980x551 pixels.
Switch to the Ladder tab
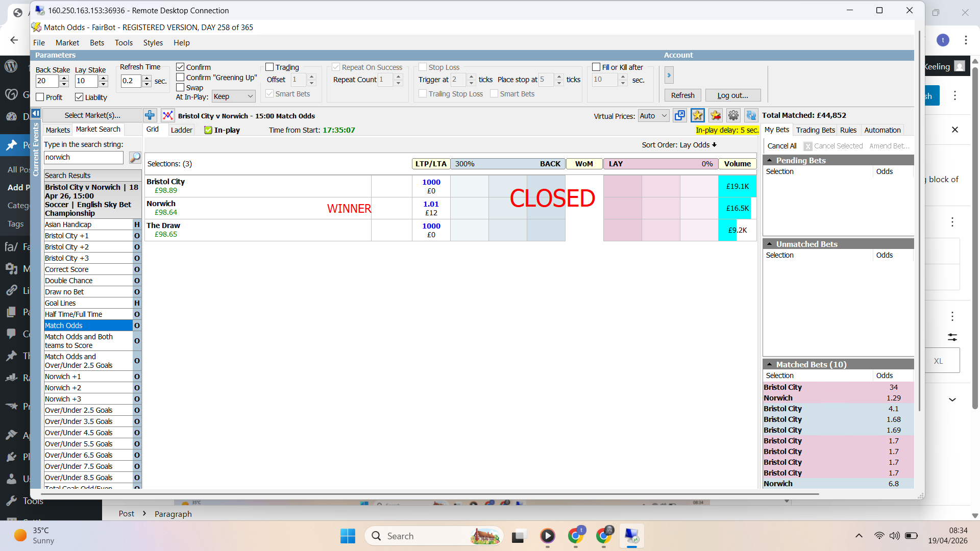181,130
